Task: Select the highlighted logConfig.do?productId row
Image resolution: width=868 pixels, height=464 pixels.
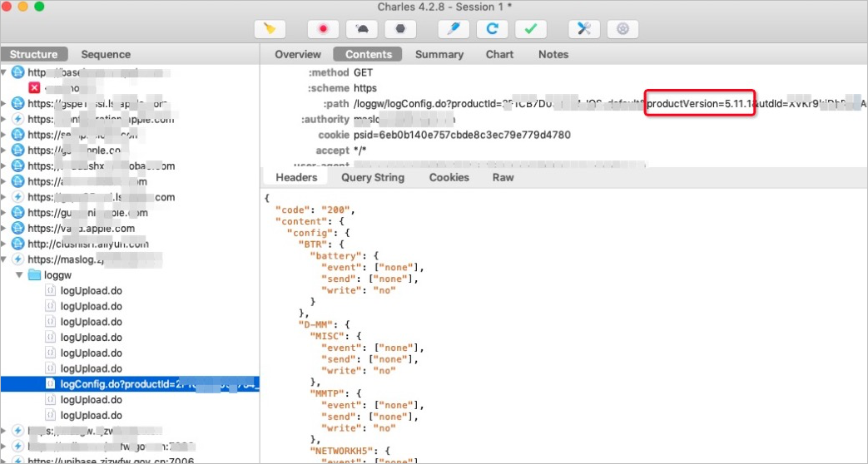Action: click(x=130, y=384)
